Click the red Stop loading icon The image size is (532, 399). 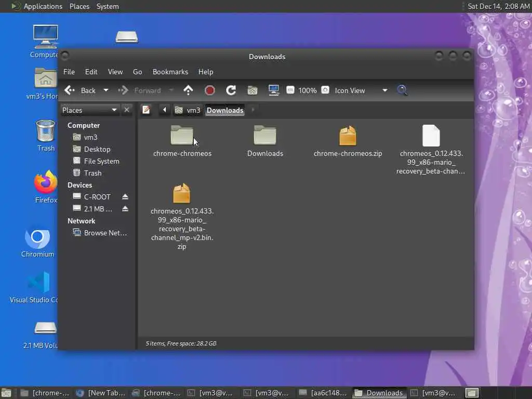[210, 90]
